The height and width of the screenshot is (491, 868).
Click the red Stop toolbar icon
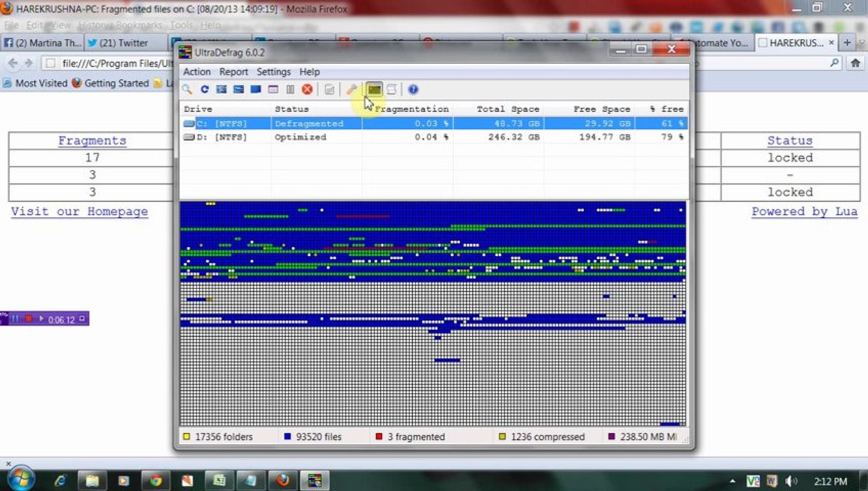pos(307,89)
